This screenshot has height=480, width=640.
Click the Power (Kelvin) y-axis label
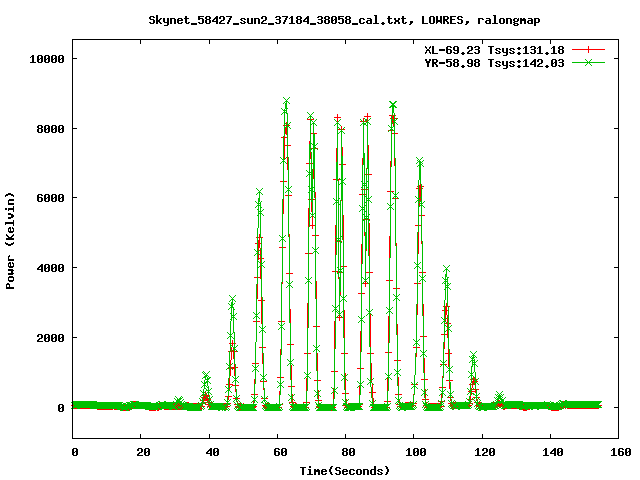[10, 241]
